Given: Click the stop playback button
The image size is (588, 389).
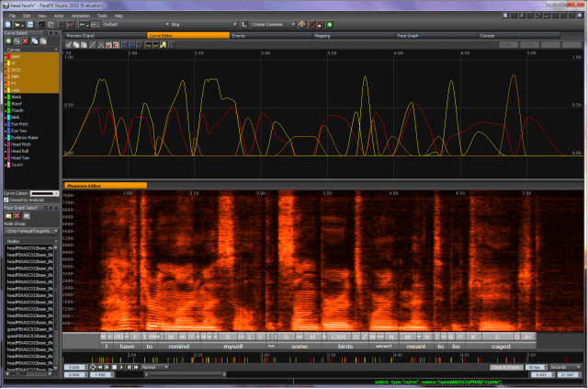Looking at the screenshot, I should [115, 367].
